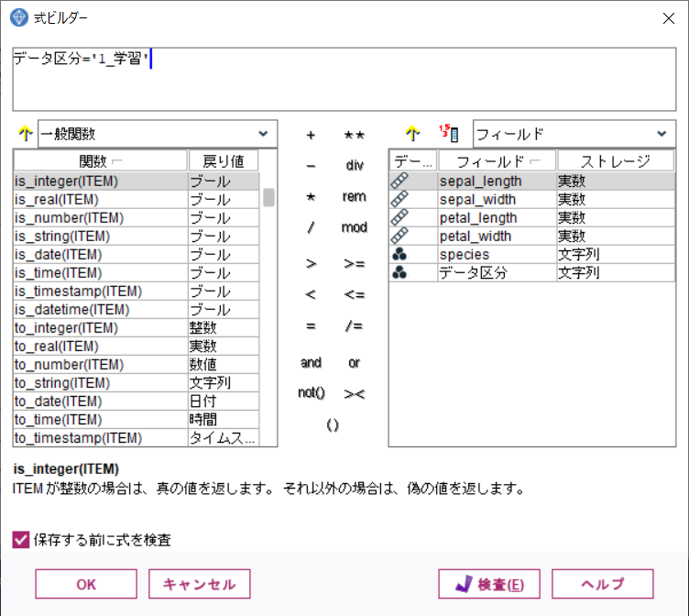Click the nominal-type icon for データ区分
This screenshot has width=689, height=616.
click(x=399, y=273)
